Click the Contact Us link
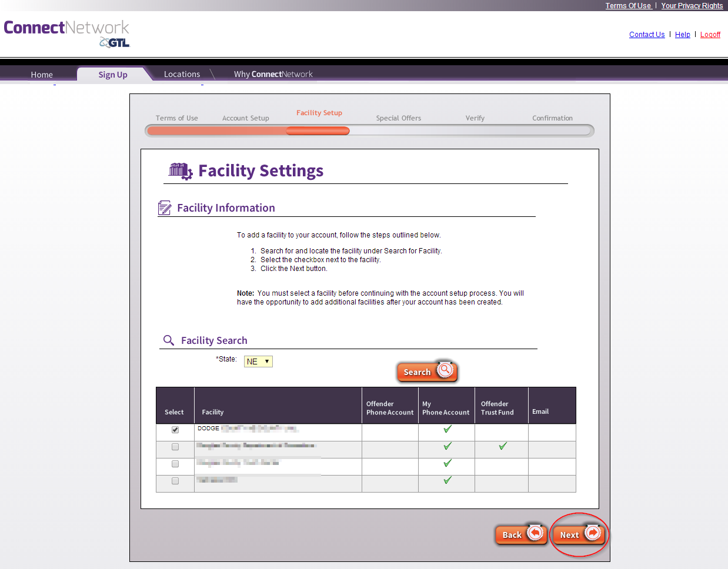 point(647,35)
